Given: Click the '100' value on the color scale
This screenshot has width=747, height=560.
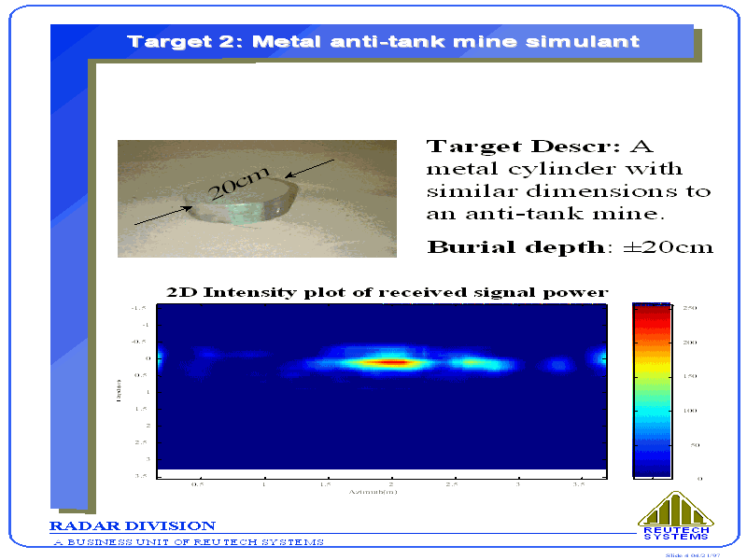Looking at the screenshot, I should point(690,411).
